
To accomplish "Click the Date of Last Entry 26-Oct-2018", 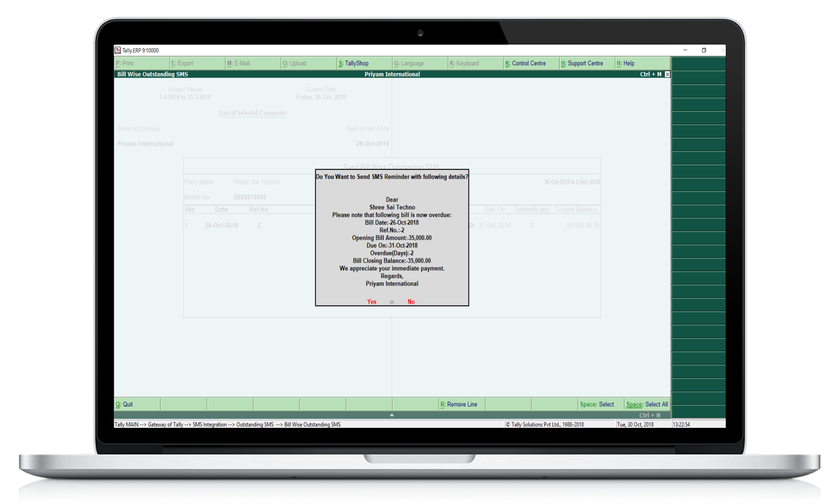I will [x=372, y=144].
